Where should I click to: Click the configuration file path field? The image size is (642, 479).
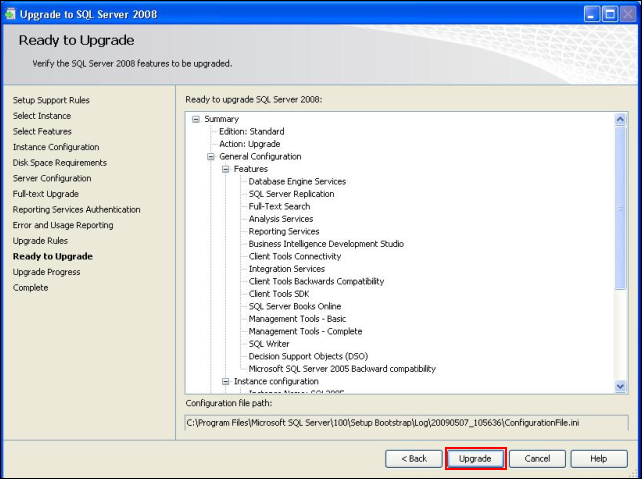[x=406, y=423]
